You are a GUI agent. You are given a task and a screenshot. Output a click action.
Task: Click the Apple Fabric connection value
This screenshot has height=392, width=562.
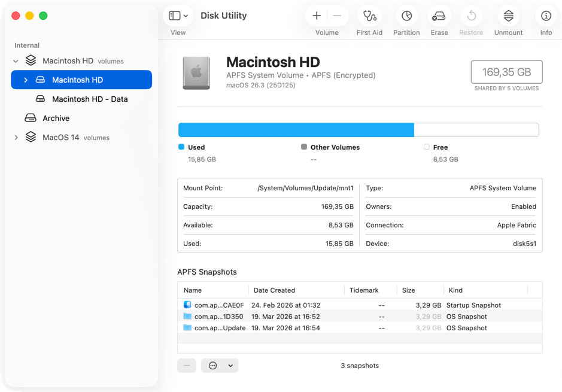517,225
